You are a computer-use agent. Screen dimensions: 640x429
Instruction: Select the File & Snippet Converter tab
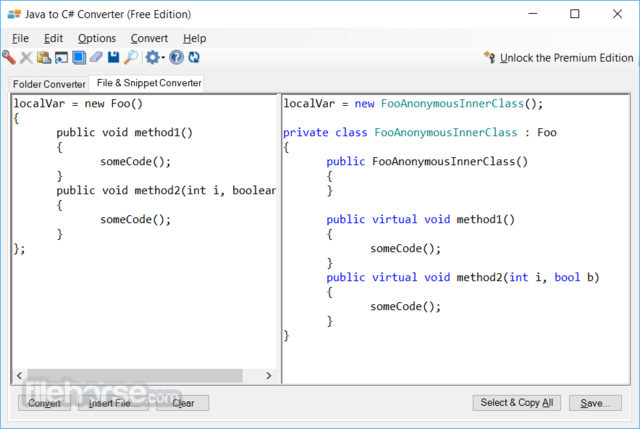[x=149, y=83]
